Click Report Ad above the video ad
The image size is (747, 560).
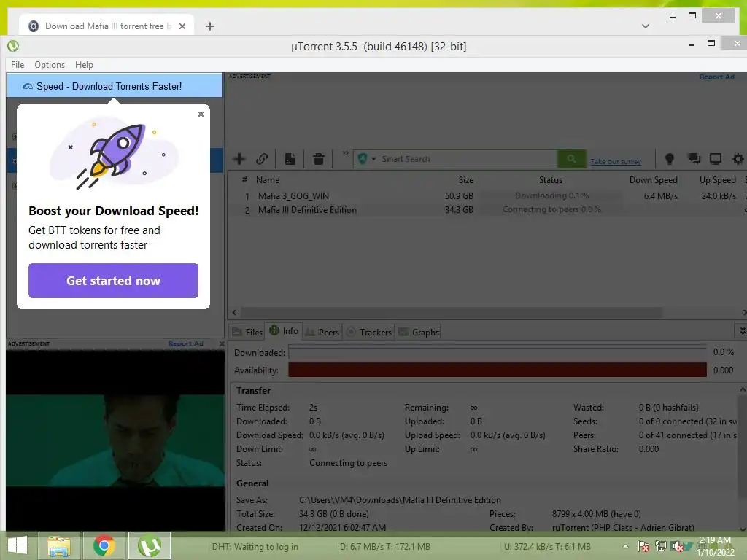tap(186, 343)
